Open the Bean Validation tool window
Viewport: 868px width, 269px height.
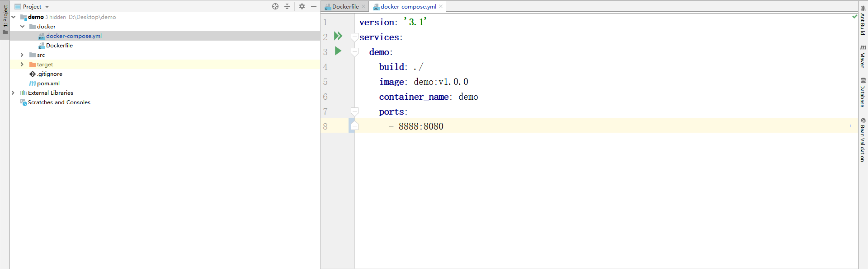(863, 140)
